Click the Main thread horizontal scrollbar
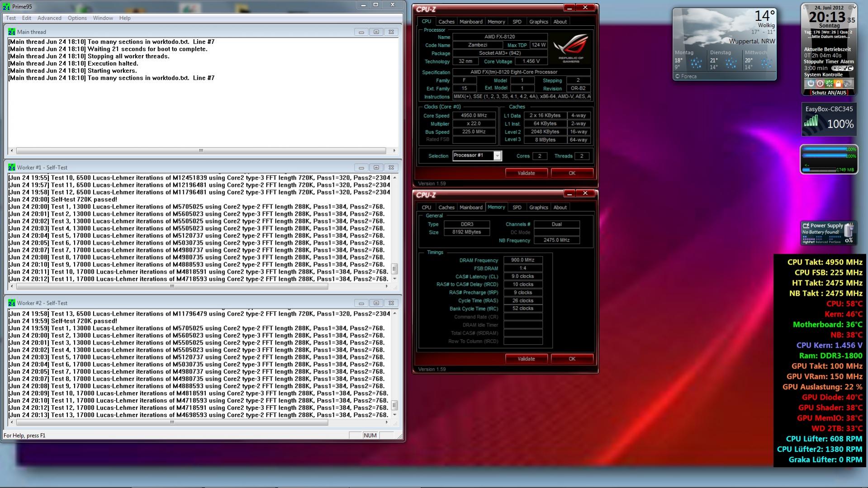 pos(201,151)
